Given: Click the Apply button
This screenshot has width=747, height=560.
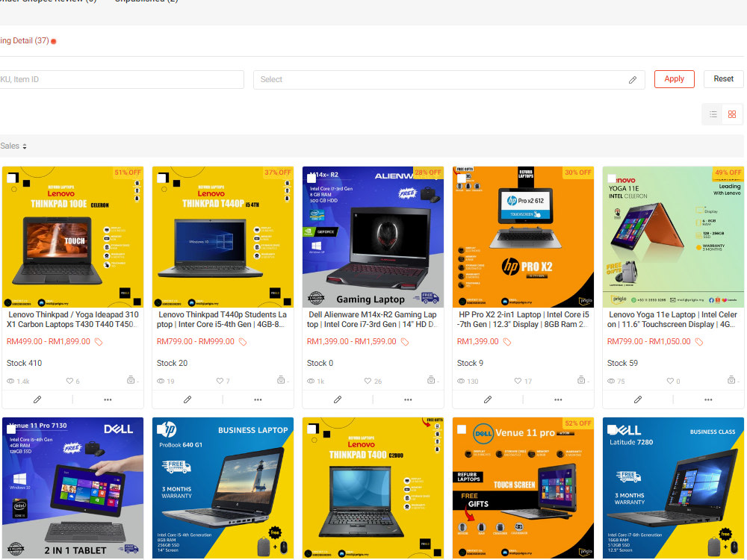Looking at the screenshot, I should click(x=674, y=79).
